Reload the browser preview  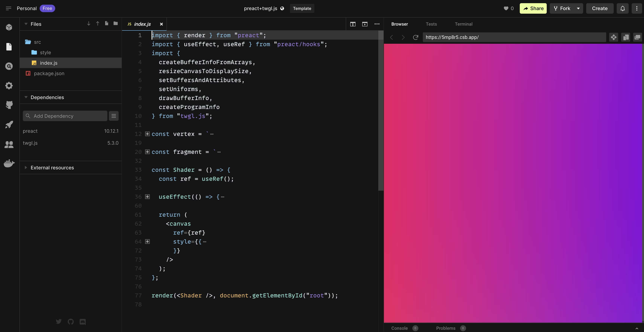point(415,37)
